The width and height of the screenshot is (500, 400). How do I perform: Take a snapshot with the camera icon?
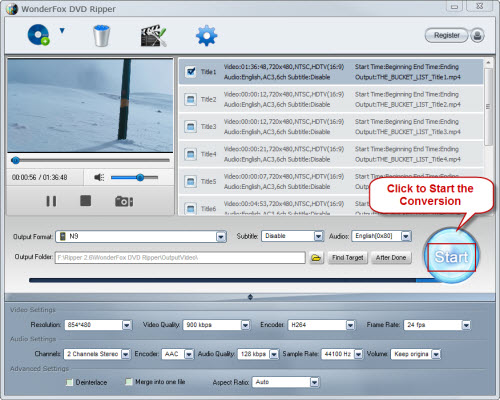point(124,201)
